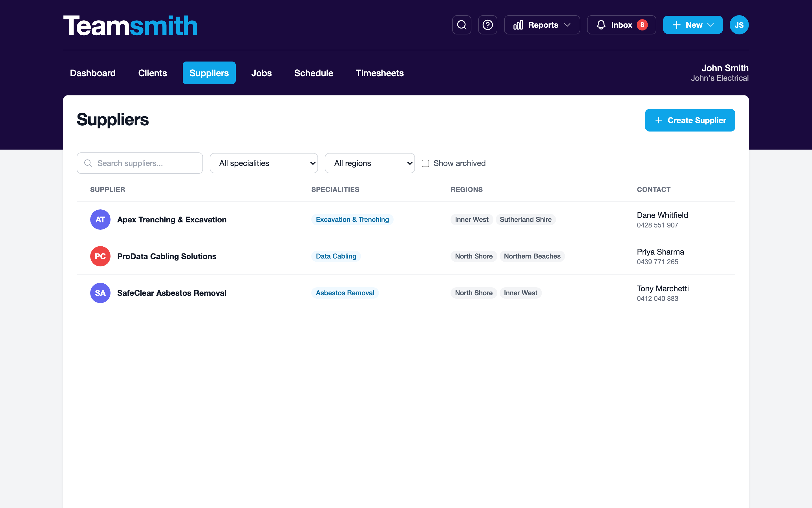Click North Shore tag in SafeClear row
812x508 pixels.
[474, 293]
